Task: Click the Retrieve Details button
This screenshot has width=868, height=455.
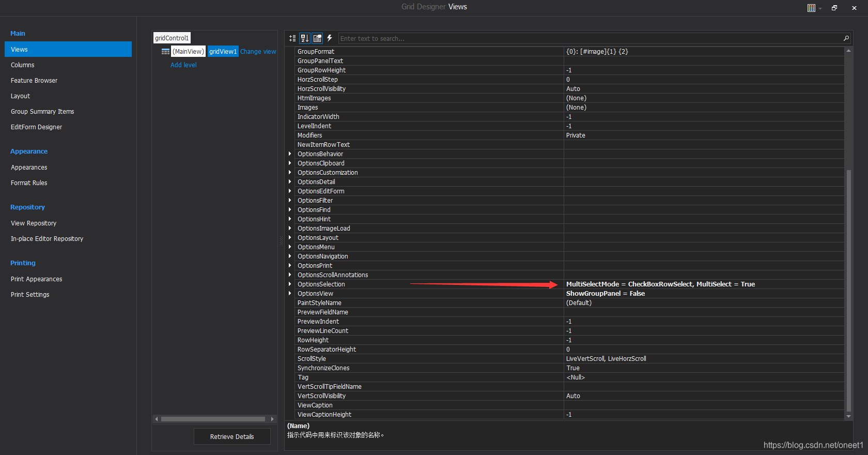Action: pyautogui.click(x=232, y=436)
